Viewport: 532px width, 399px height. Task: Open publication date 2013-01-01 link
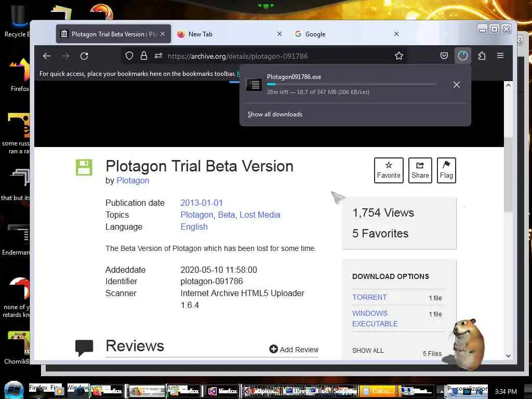(x=202, y=203)
